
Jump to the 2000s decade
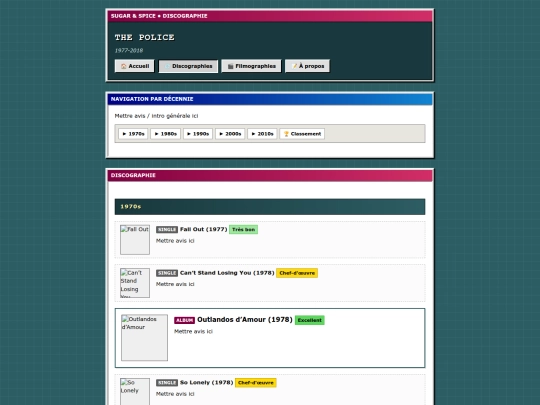(230, 134)
